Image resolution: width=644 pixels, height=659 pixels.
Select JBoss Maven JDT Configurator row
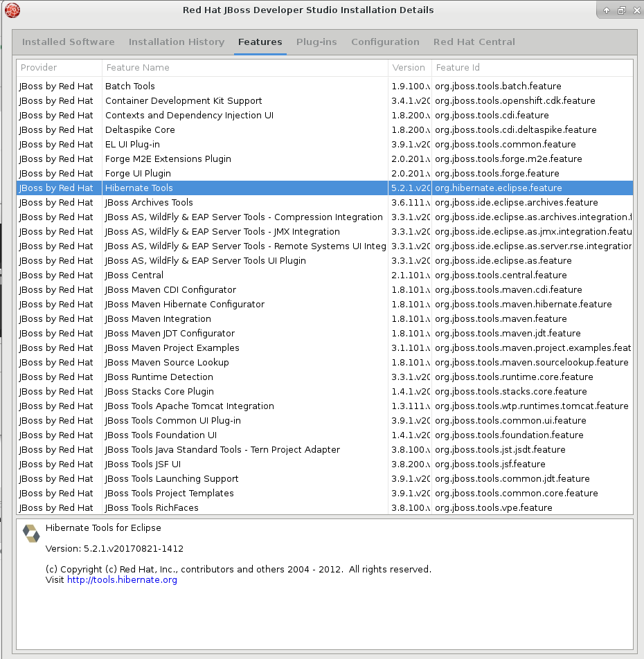tap(325, 333)
